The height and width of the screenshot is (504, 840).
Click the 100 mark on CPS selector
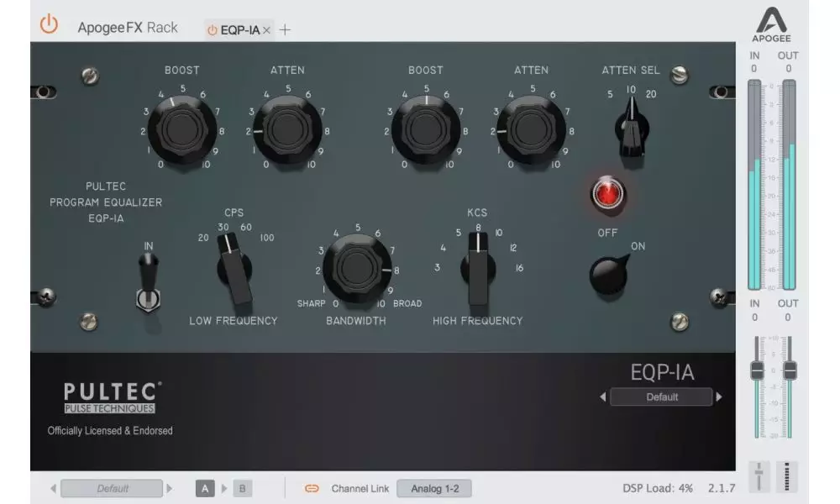267,238
